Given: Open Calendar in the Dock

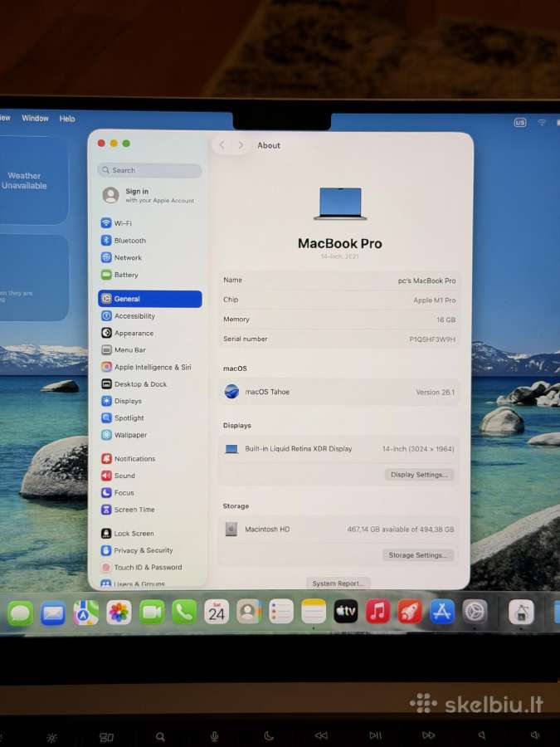Looking at the screenshot, I should point(217,613).
